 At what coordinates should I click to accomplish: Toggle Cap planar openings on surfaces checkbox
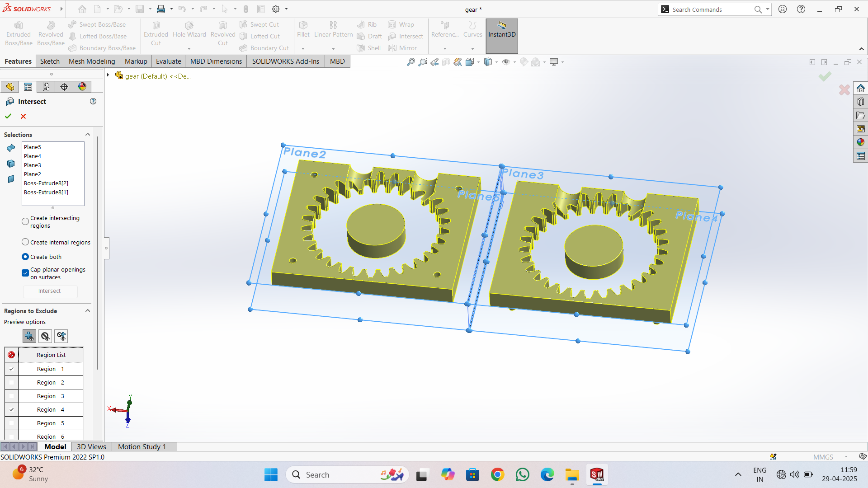25,273
